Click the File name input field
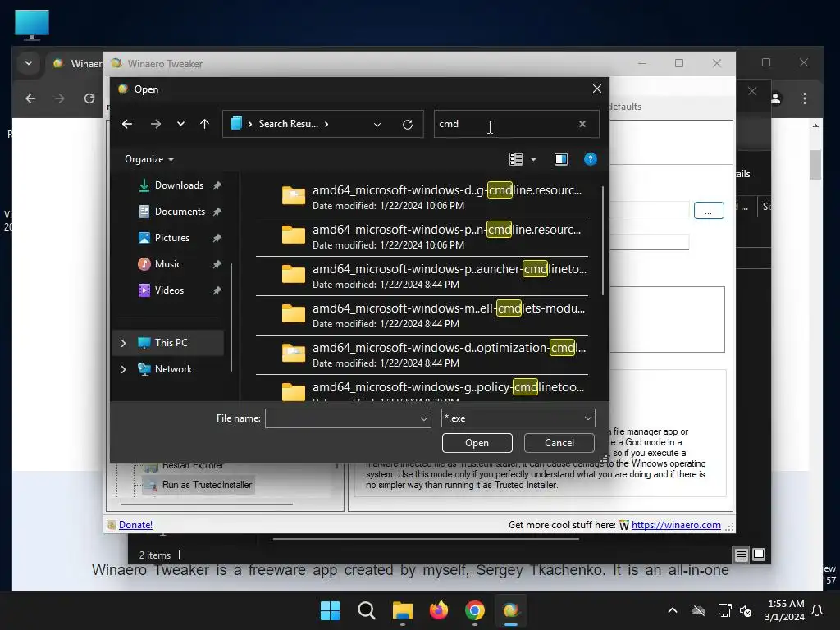The image size is (840, 630). pos(342,418)
